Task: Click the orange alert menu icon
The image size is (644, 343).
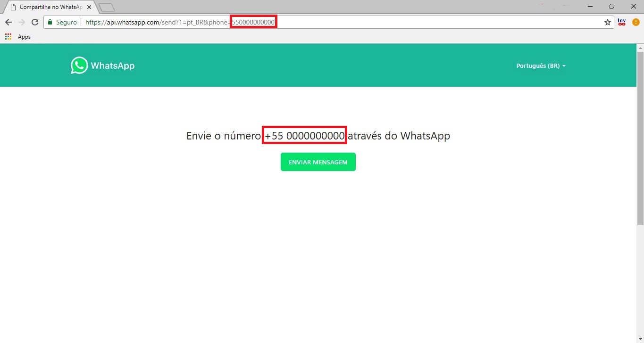Action: [x=636, y=22]
